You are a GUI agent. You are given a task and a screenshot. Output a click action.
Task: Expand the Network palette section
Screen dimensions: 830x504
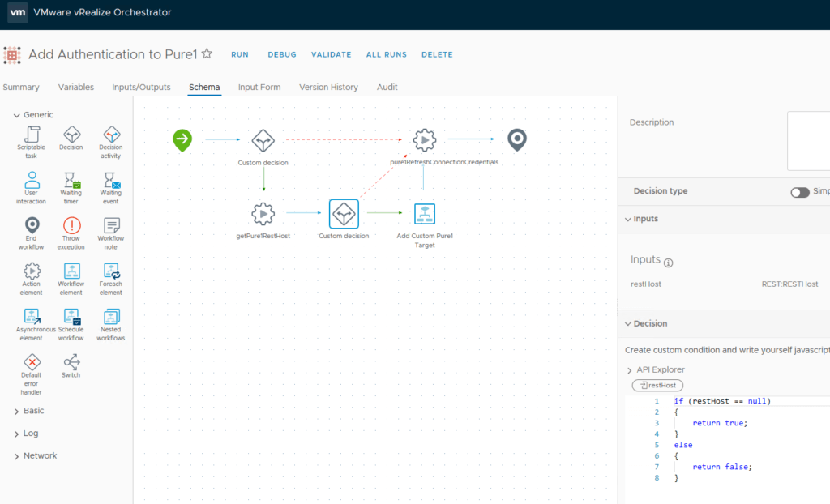click(x=16, y=456)
